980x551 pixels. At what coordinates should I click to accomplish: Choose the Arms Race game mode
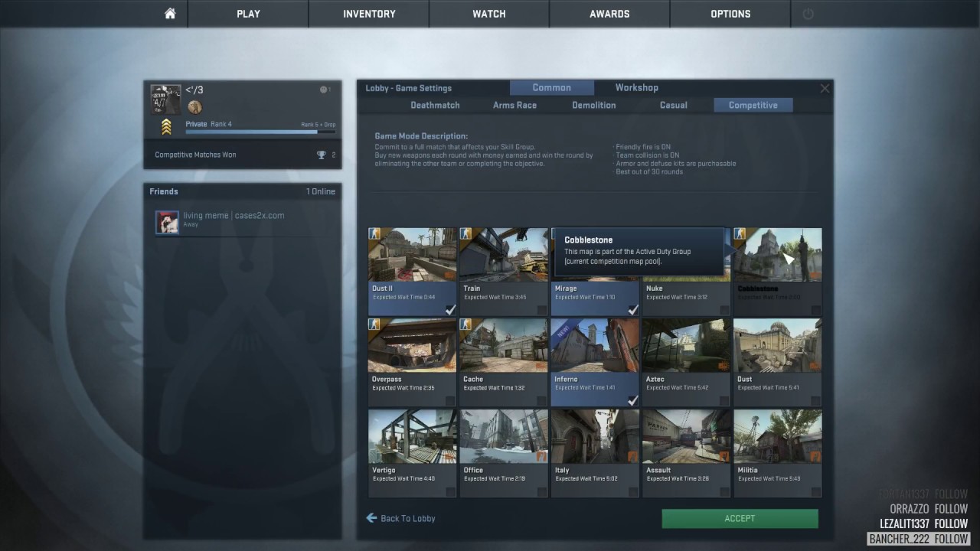click(514, 106)
